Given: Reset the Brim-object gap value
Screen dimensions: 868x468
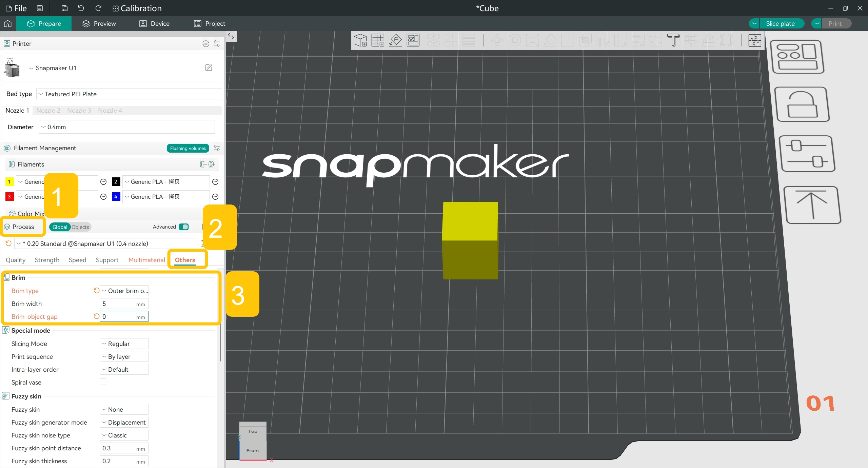Looking at the screenshot, I should point(96,316).
